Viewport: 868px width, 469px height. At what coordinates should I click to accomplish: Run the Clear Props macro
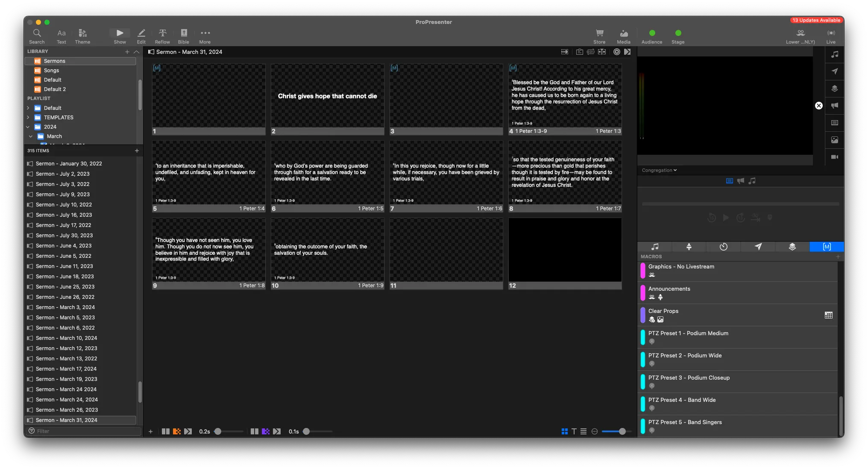click(663, 311)
